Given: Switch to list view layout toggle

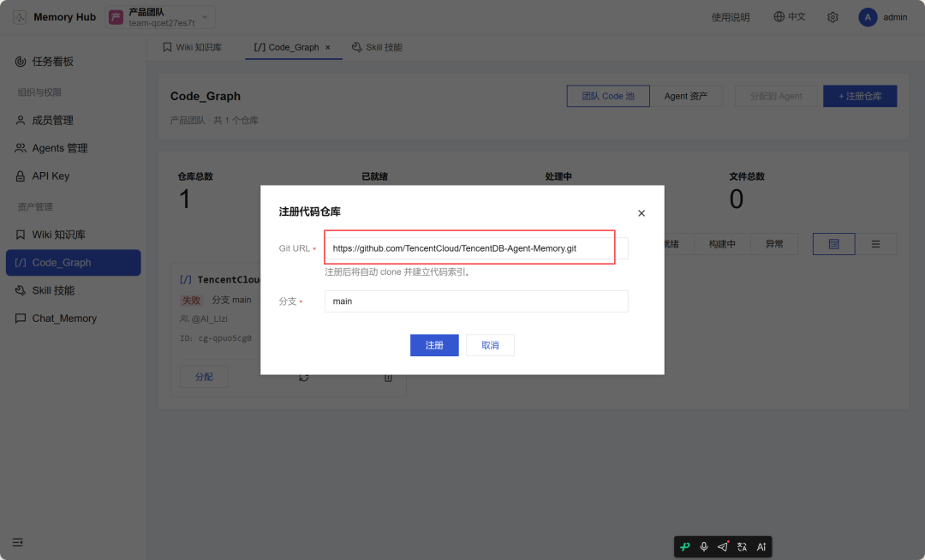Looking at the screenshot, I should point(875,244).
